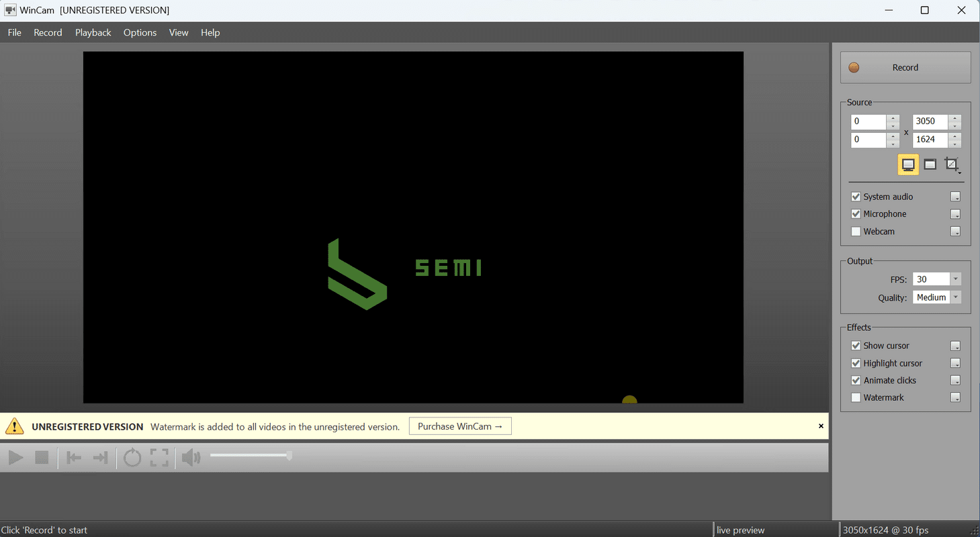Image resolution: width=980 pixels, height=537 pixels.
Task: Select window capture source icon
Action: click(x=930, y=164)
